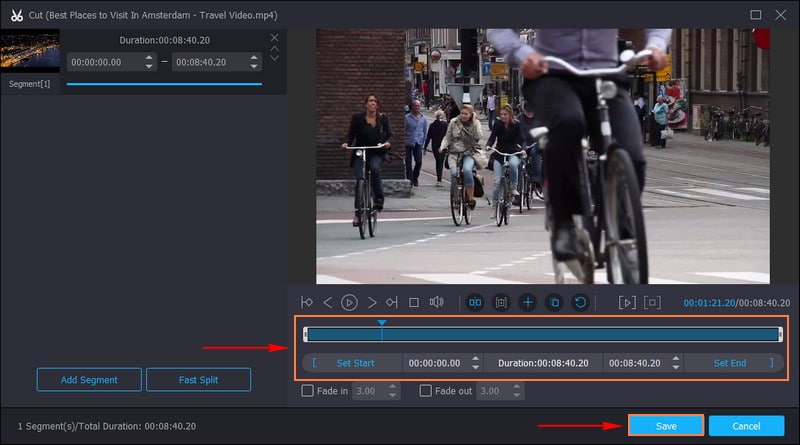Click the blue timeline playhead marker
This screenshot has width=800, height=445.
[381, 323]
